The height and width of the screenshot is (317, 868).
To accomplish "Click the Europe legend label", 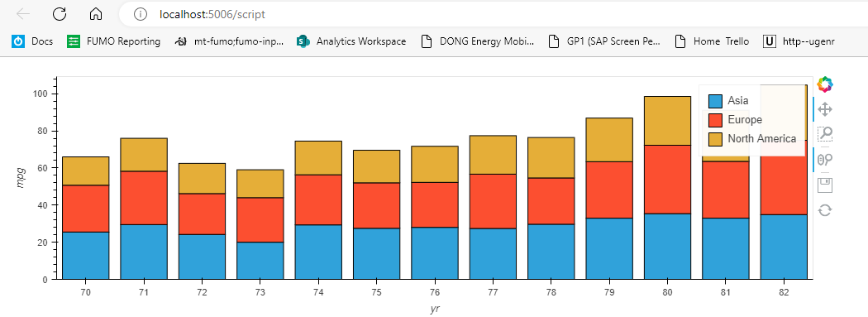I will click(x=745, y=120).
